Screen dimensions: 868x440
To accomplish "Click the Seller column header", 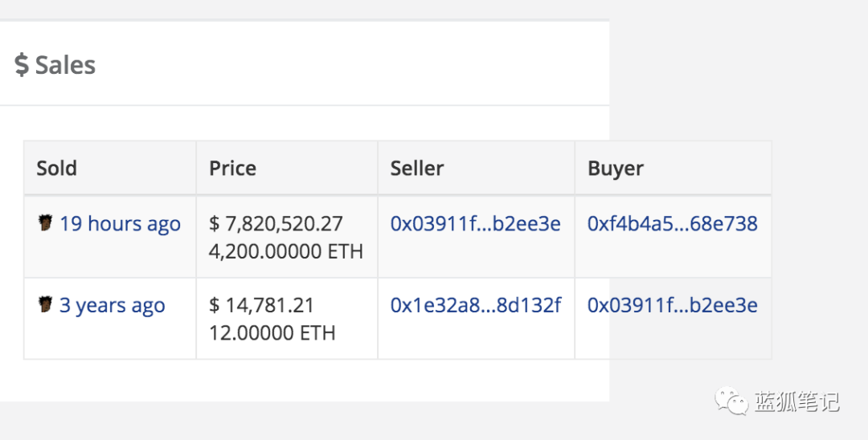I will 417,168.
